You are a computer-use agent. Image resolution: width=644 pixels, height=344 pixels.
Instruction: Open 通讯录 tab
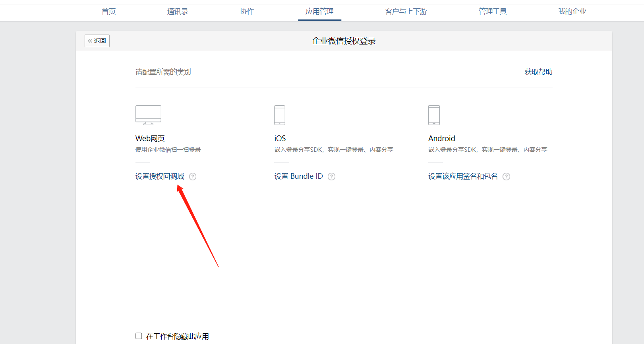[178, 12]
